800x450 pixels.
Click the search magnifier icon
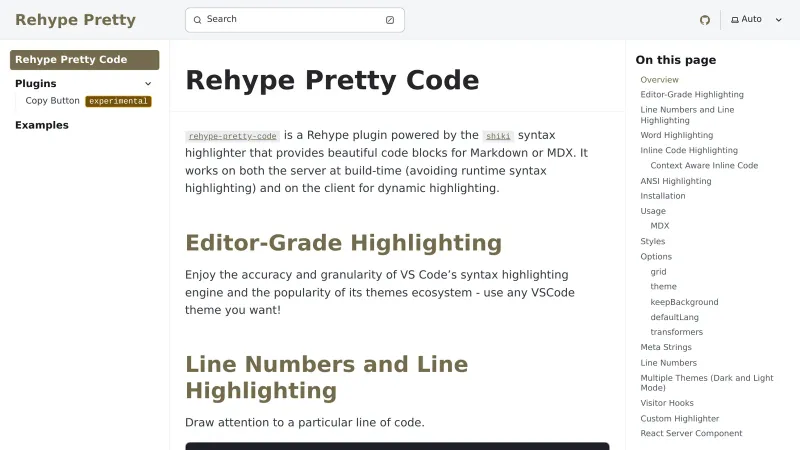(x=197, y=20)
